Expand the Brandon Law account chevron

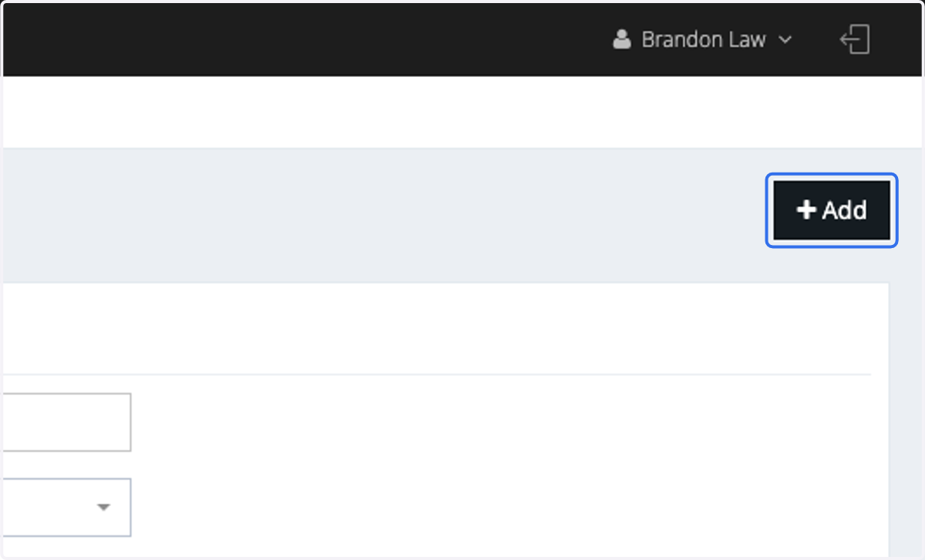coord(785,40)
